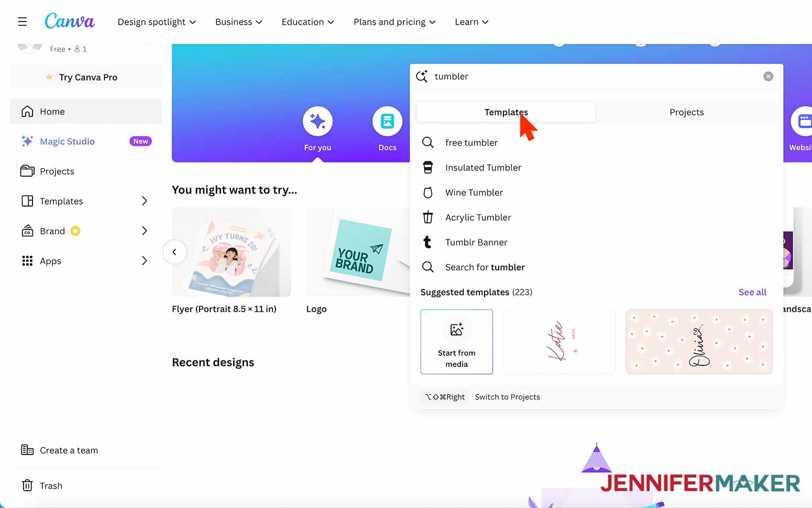The height and width of the screenshot is (508, 812).
Task: Open Magic Studio from sidebar
Action: point(86,142)
